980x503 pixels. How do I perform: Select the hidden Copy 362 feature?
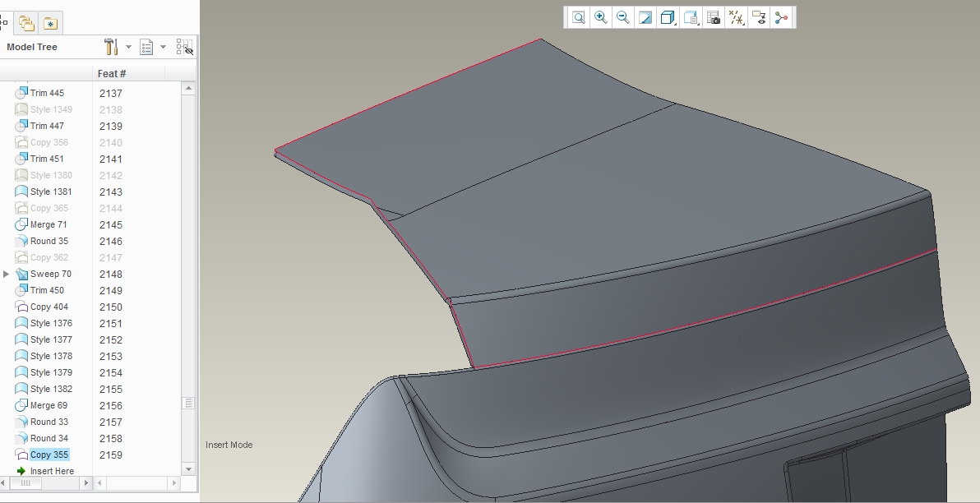pos(49,257)
